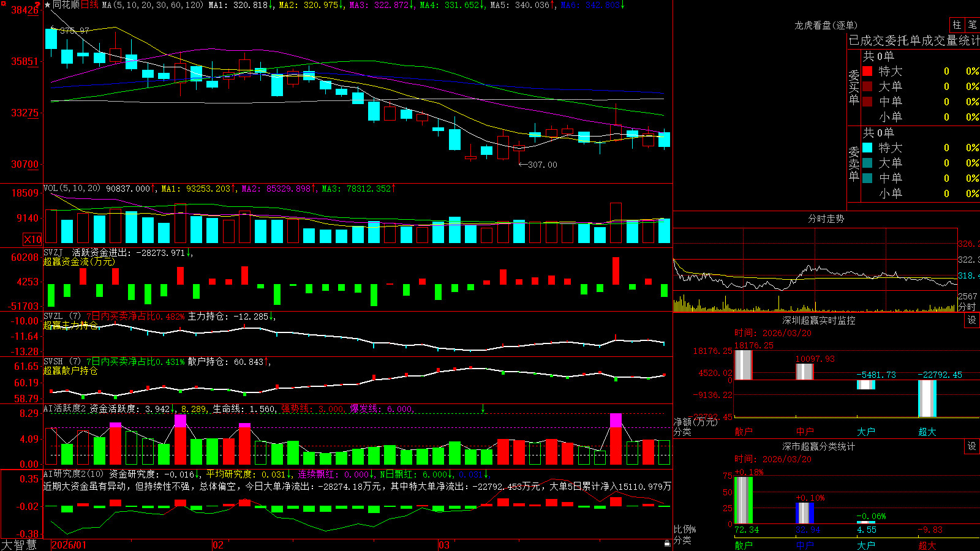Click the -22792.45 超大 bar in 深圳超赢实时监控
980x551 pixels.
pyautogui.click(x=927, y=399)
